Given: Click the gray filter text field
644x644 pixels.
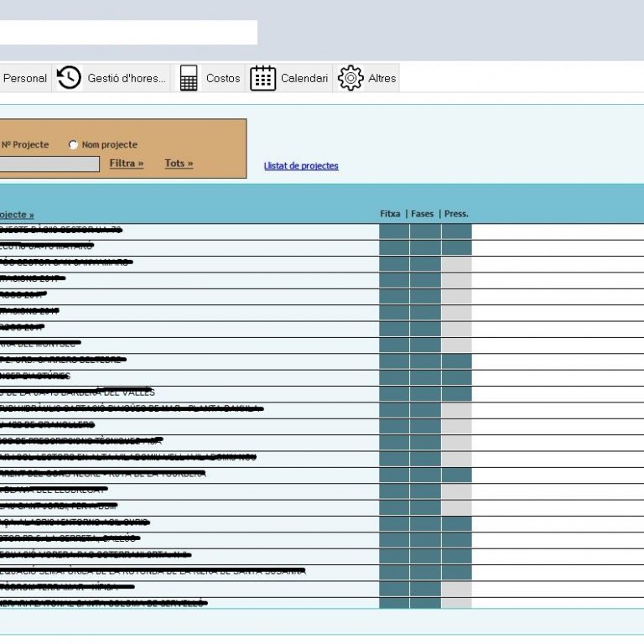Looking at the screenshot, I should click(49, 164).
